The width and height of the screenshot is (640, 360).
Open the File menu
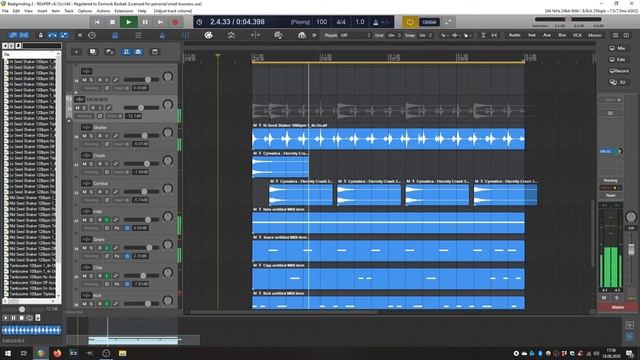pos(5,11)
